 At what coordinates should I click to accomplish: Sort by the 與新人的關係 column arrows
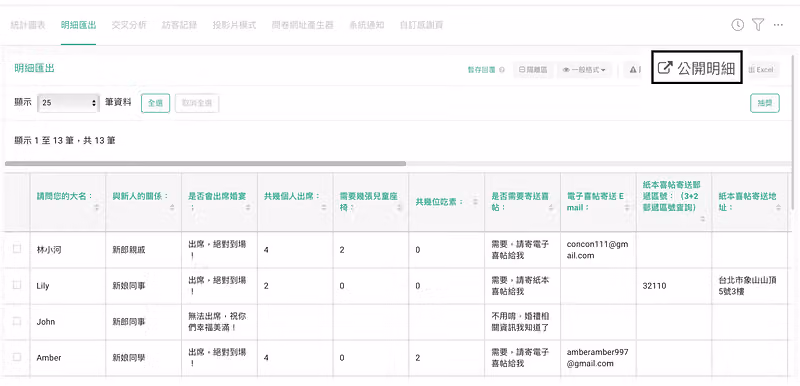pyautogui.click(x=172, y=207)
